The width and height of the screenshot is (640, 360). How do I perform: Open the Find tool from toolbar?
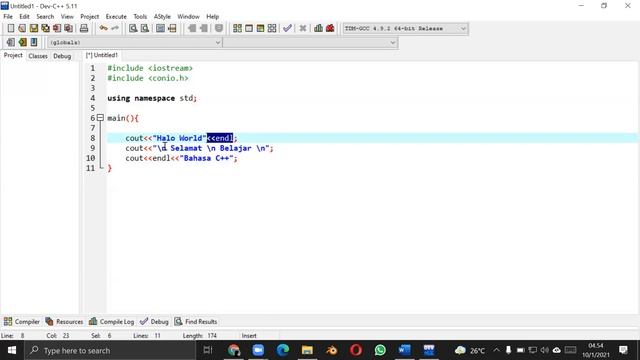click(133, 28)
